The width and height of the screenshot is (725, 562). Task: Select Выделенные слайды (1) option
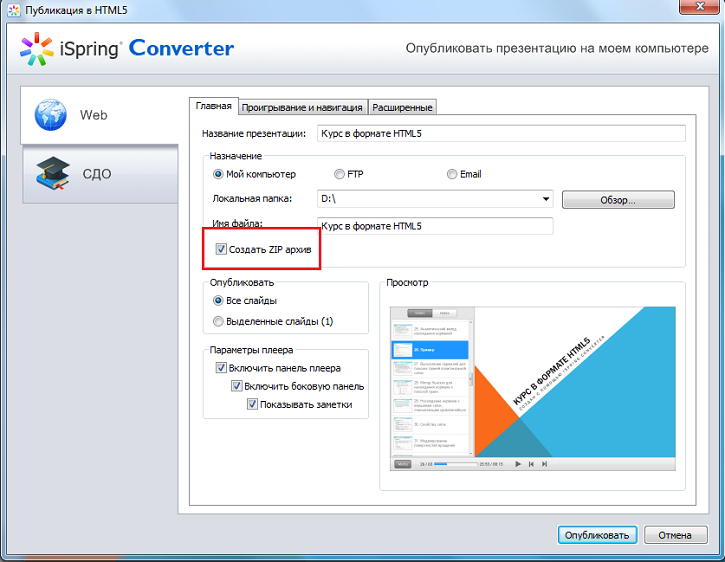pos(218,321)
